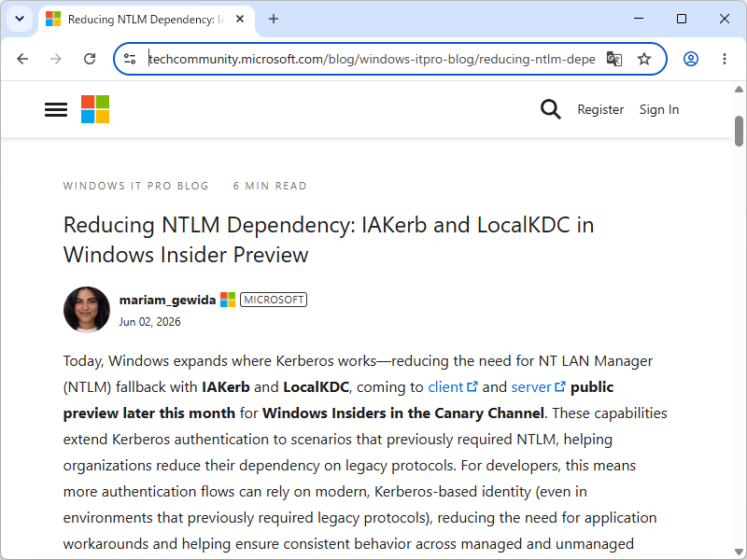Viewport: 747px width, 560px height.
Task: Open the tab search dropdown arrow
Action: (x=20, y=19)
